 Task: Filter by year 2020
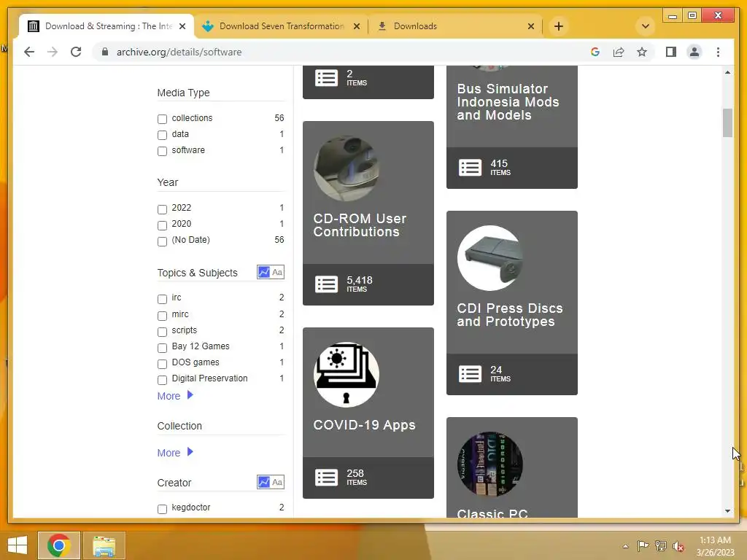pos(162,225)
